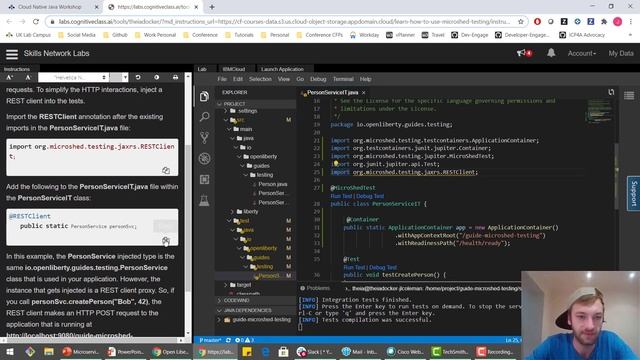Image resolution: width=640 pixels, height=360 pixels.
Task: Open the Terminal menu
Action: click(x=343, y=79)
